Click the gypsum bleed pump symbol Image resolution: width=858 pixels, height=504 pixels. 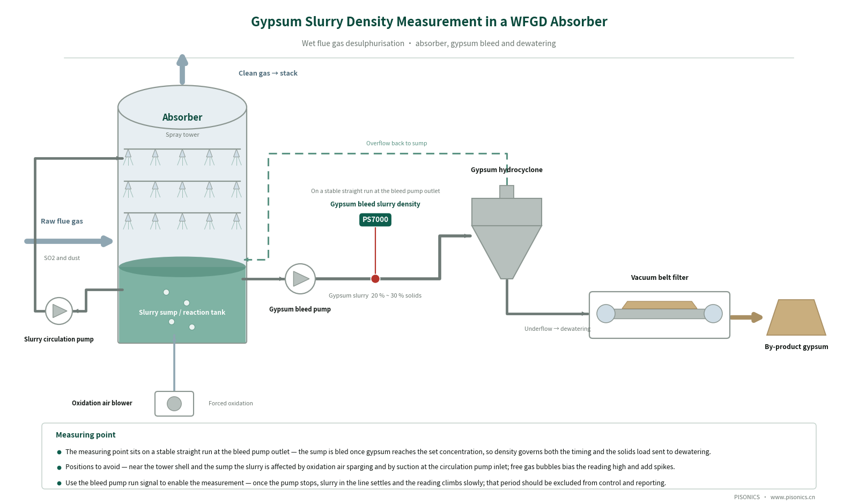tap(300, 279)
